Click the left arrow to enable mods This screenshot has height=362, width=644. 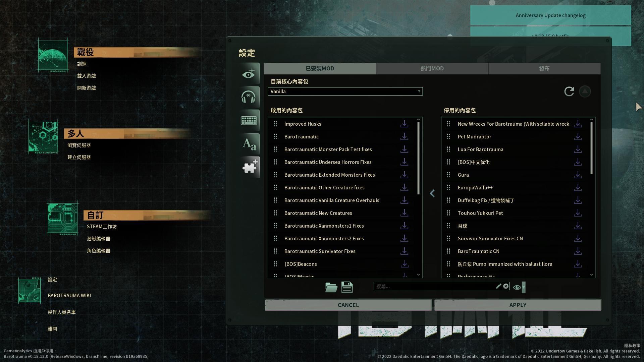[432, 193]
